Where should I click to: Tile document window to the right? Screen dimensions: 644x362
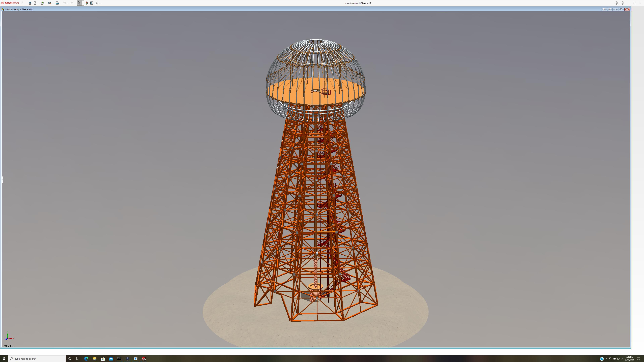click(x=610, y=9)
